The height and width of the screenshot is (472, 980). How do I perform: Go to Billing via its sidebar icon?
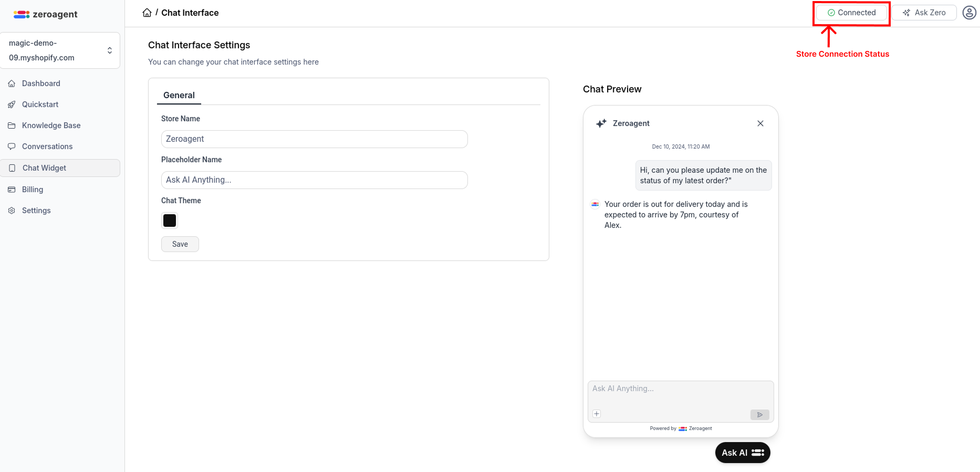(12, 189)
